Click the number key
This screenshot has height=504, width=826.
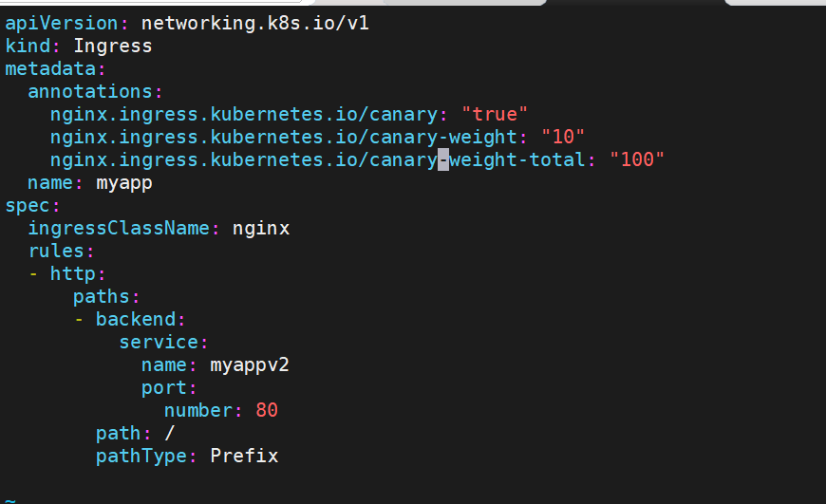pyautogui.click(x=198, y=410)
